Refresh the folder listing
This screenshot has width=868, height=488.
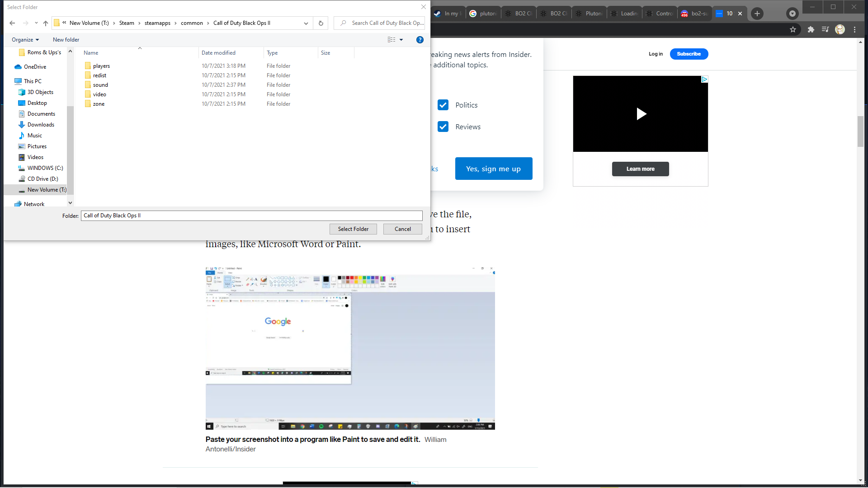pyautogui.click(x=321, y=23)
